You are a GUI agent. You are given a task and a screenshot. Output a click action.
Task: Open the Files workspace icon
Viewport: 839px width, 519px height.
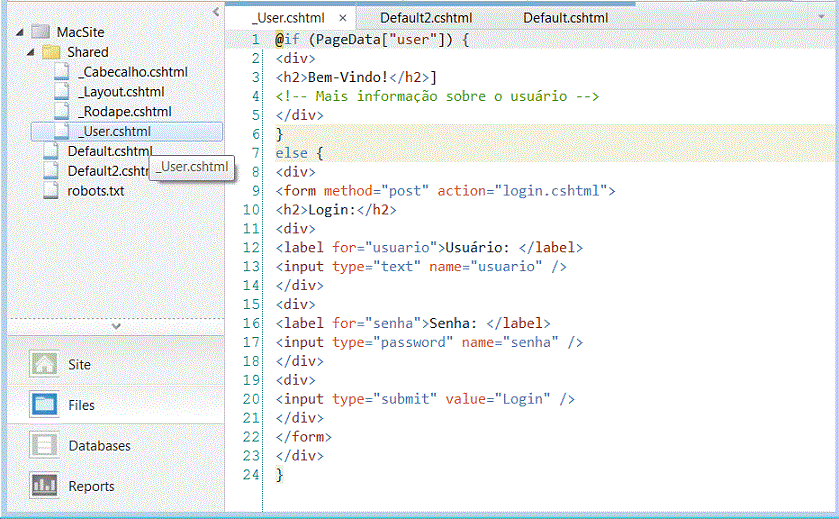pyautogui.click(x=44, y=405)
